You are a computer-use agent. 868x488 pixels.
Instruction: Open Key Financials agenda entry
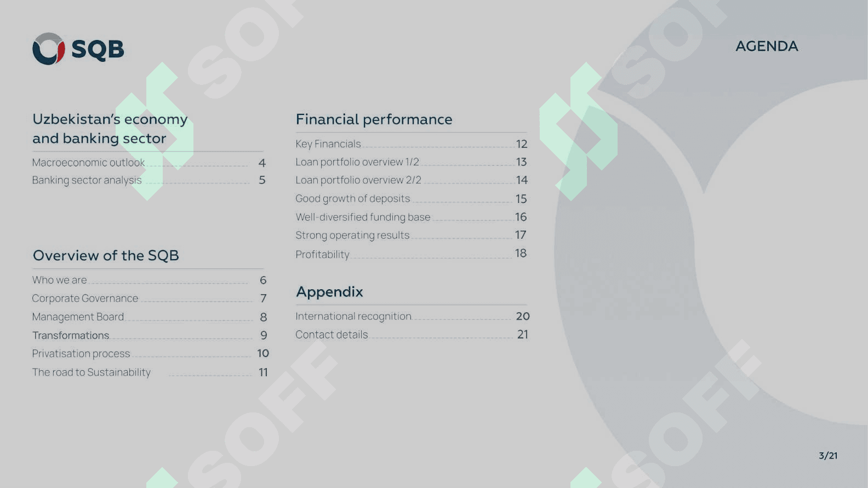(x=328, y=144)
